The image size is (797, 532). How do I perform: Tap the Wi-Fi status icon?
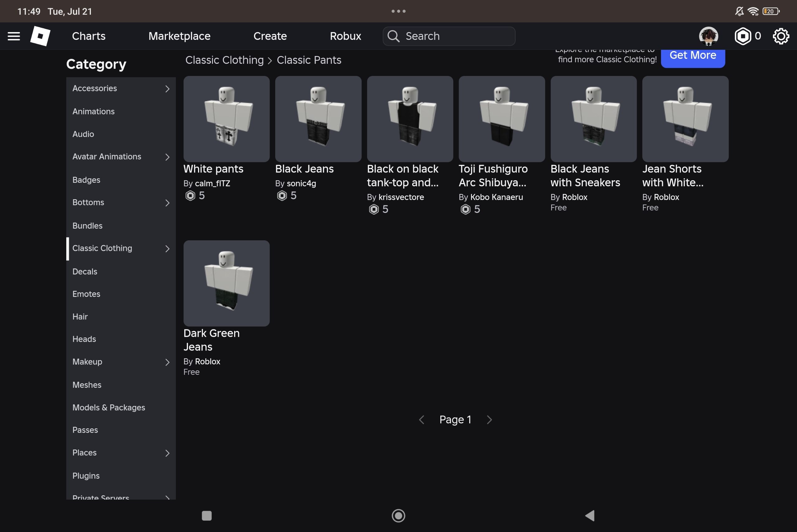[x=753, y=11]
